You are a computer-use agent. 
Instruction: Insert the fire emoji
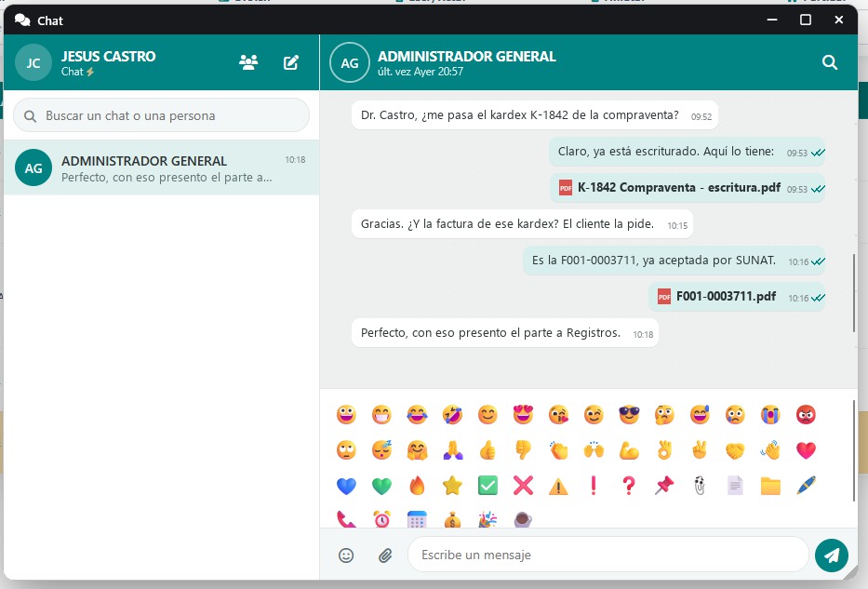point(417,486)
